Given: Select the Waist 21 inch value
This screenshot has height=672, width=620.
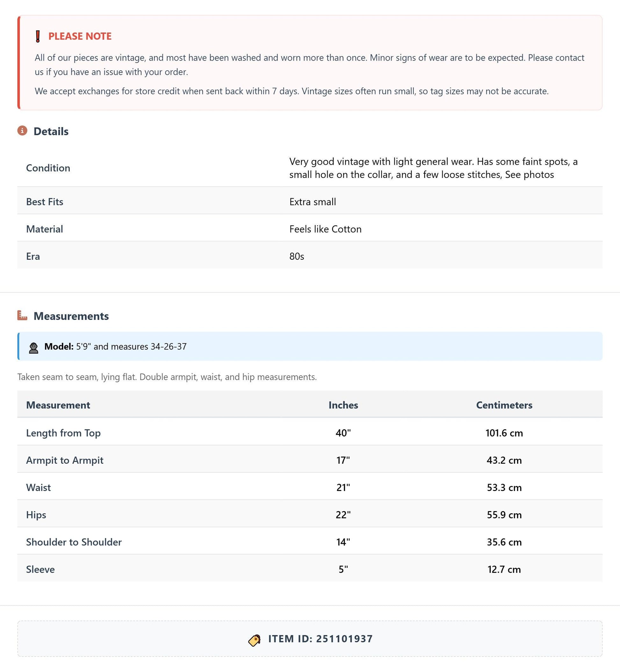Looking at the screenshot, I should point(343,487).
